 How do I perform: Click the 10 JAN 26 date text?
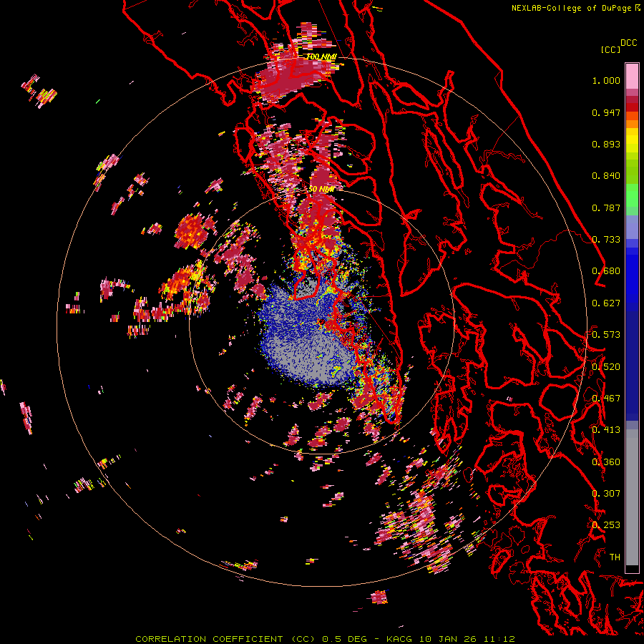click(x=447, y=639)
